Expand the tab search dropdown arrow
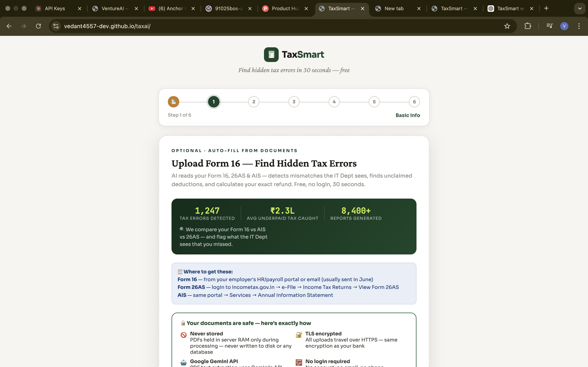588x367 pixels. [580, 9]
